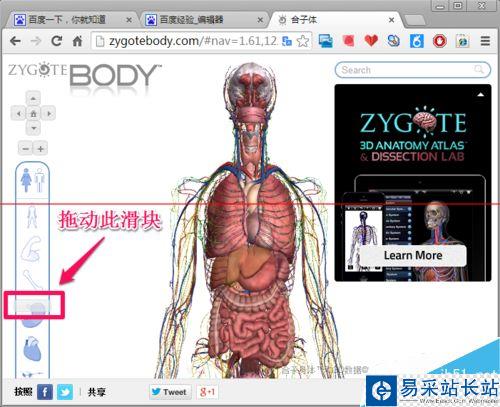Open the blue monitor extension icon
This screenshot has height=407, width=500.
pos(325,41)
